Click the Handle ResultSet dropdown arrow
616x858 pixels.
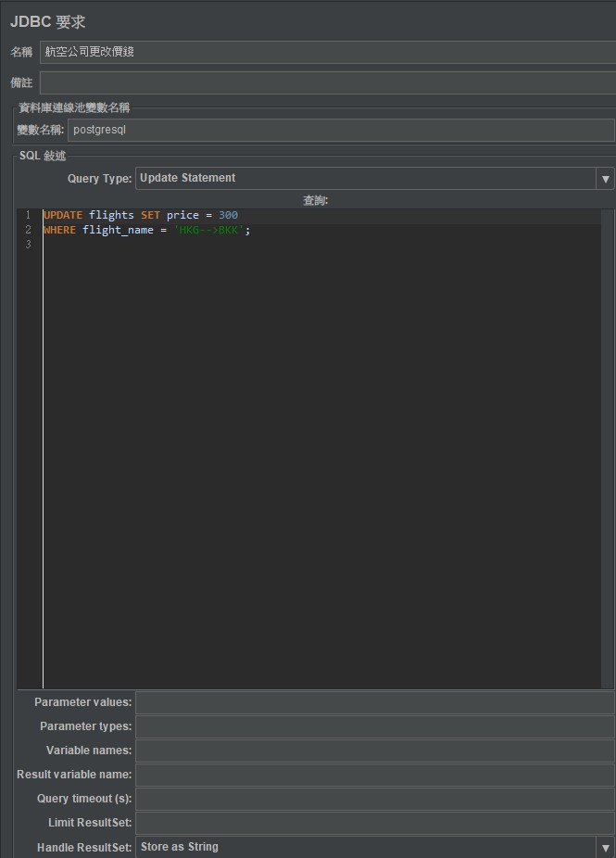click(x=605, y=847)
